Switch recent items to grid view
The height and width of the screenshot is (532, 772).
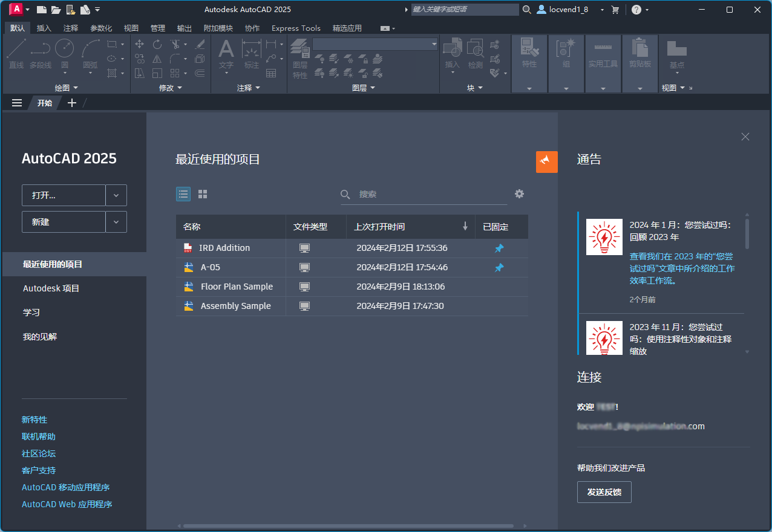[x=203, y=194]
